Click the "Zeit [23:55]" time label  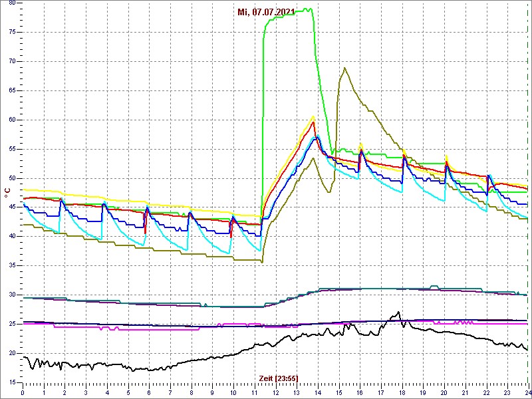point(279,378)
